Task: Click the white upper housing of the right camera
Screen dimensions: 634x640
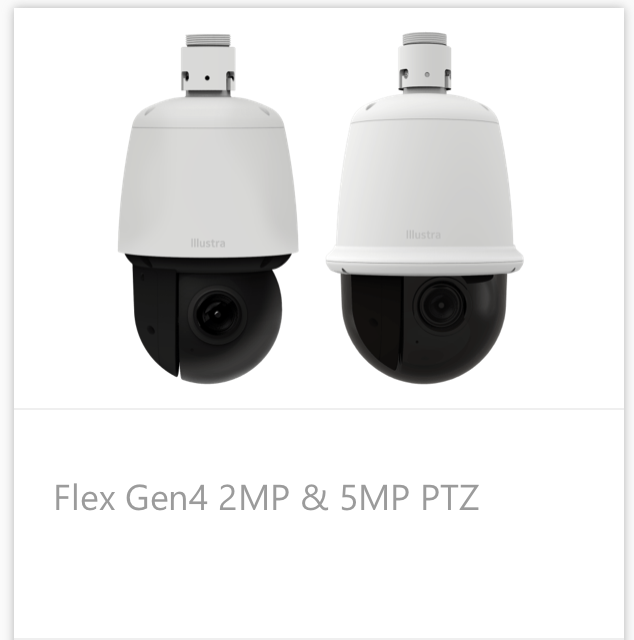Action: (x=425, y=183)
